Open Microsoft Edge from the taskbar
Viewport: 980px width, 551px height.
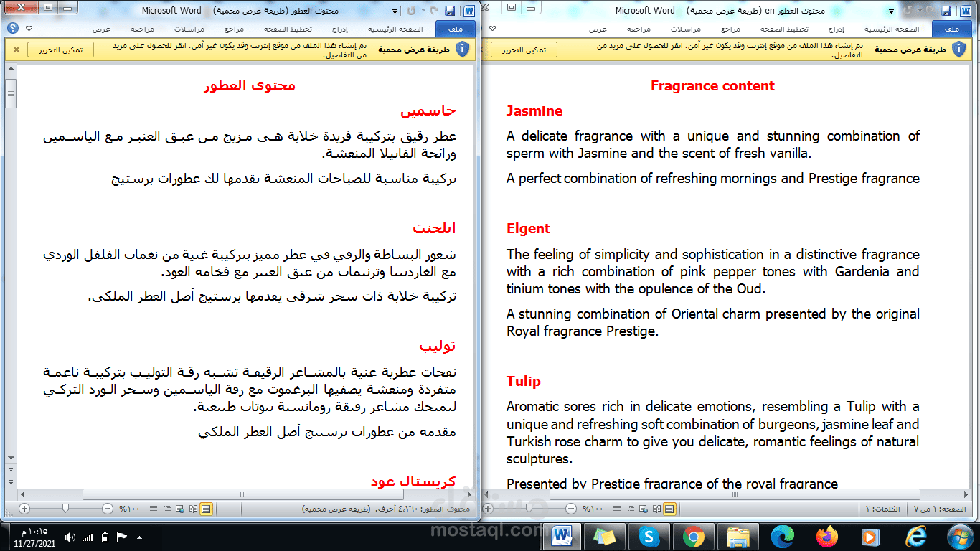[782, 536]
